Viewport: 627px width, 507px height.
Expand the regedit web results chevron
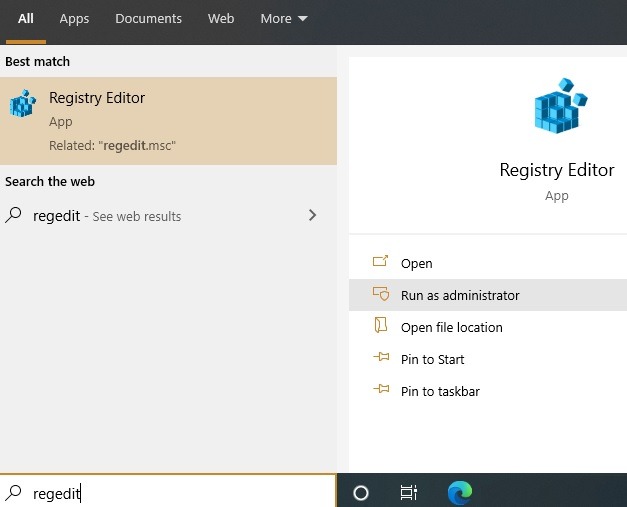coord(313,215)
